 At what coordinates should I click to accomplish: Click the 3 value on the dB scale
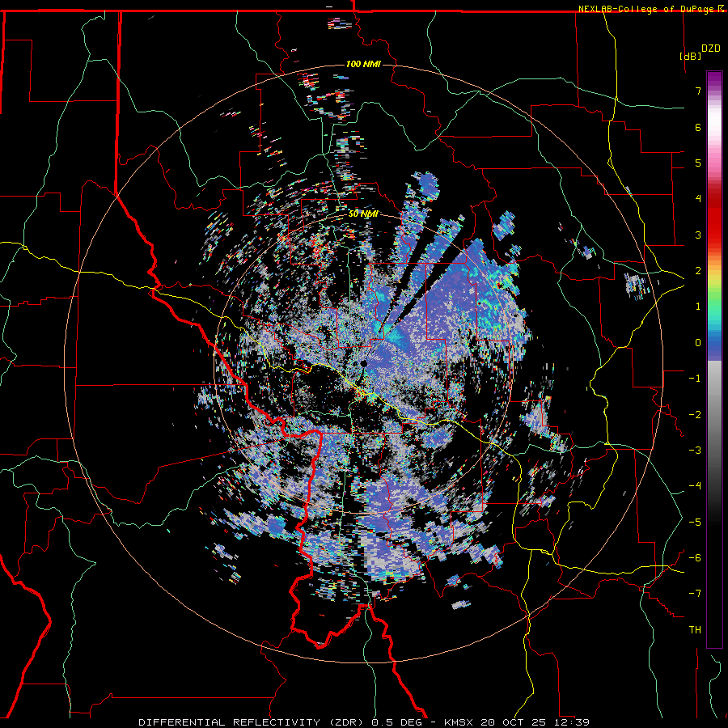[x=698, y=235]
